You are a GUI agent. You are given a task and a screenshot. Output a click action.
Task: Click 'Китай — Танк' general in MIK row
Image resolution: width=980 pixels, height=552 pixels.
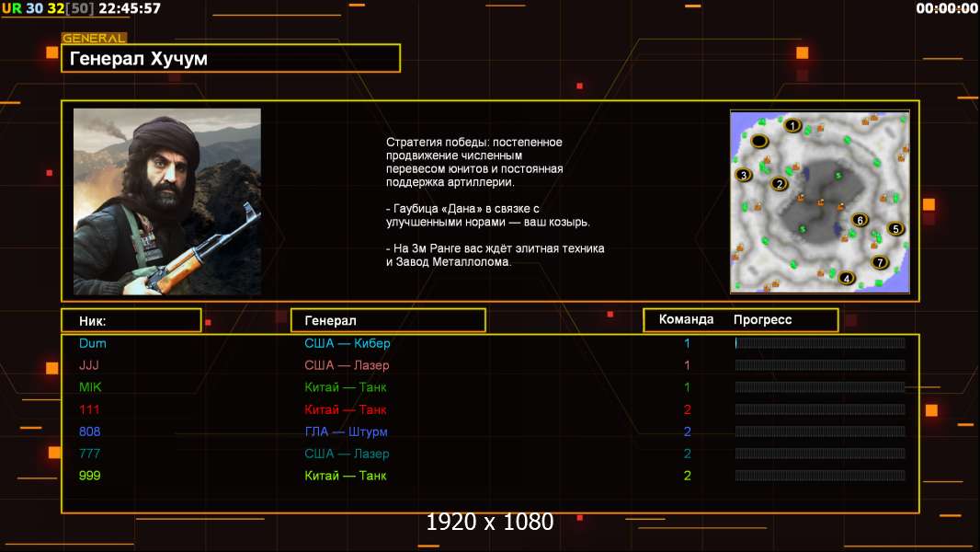pyautogui.click(x=345, y=387)
